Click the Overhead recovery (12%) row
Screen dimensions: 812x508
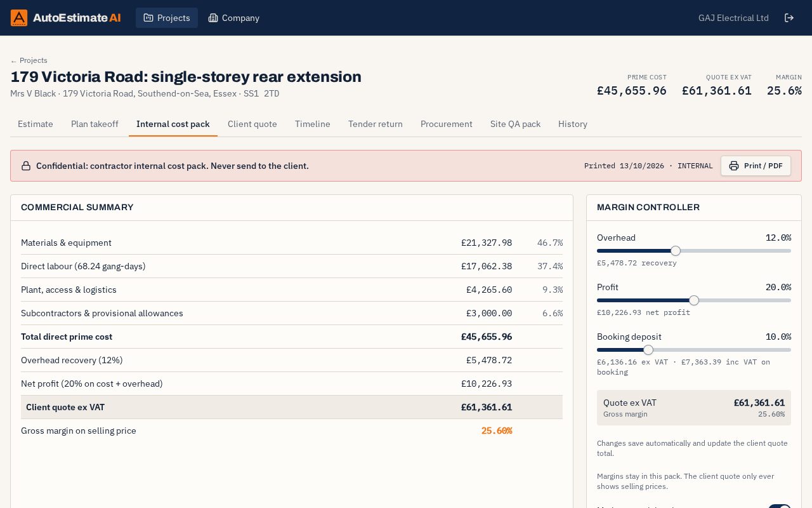292,360
